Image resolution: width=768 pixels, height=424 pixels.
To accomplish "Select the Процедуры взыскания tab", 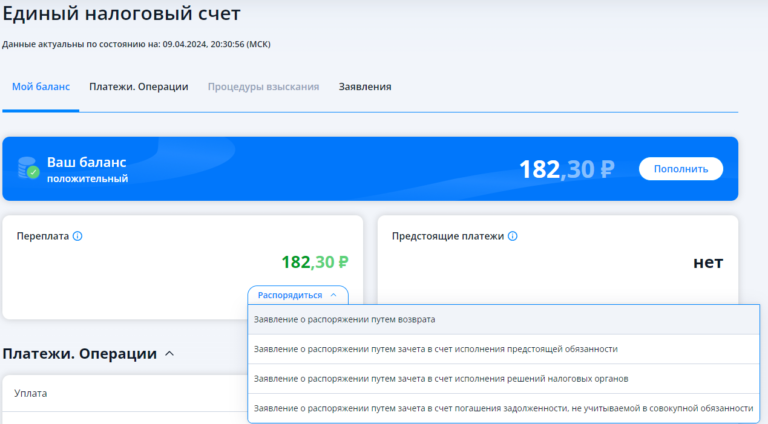I will (263, 87).
